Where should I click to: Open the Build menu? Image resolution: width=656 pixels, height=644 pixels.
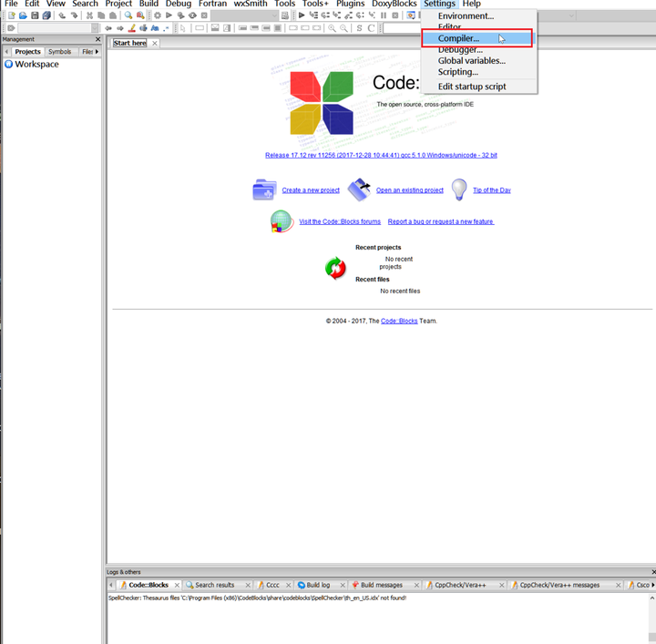click(x=149, y=4)
